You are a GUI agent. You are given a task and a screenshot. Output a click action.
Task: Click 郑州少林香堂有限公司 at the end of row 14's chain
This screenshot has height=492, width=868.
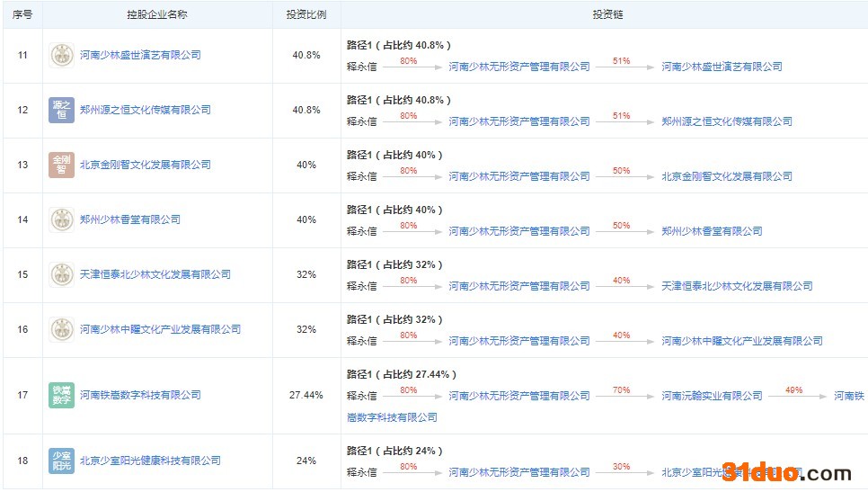(712, 231)
